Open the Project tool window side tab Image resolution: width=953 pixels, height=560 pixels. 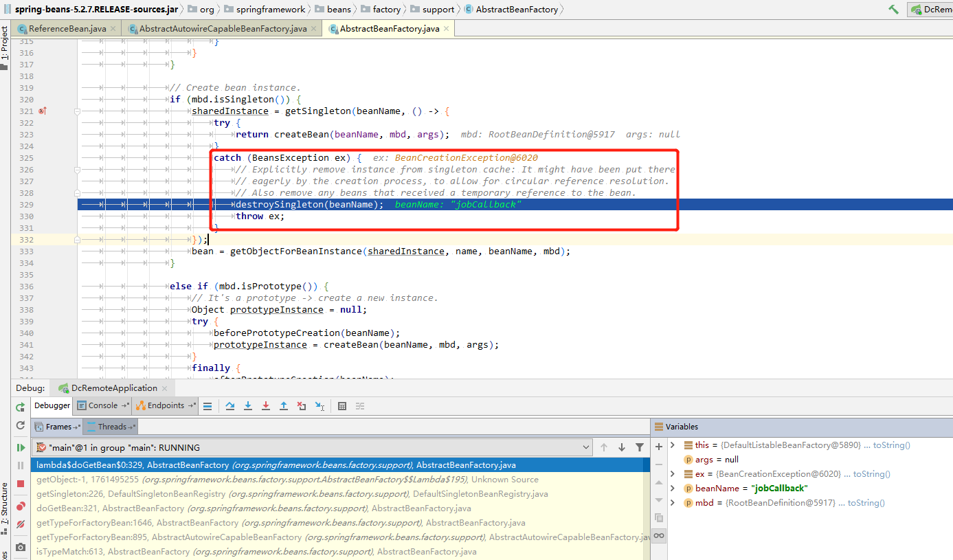click(5, 48)
